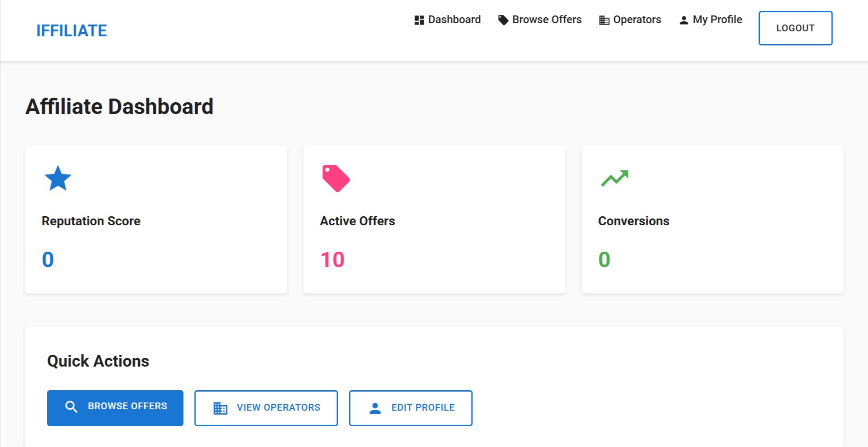The width and height of the screenshot is (868, 447).
Task: Click the building icon in VIEW OPERATORS button
Action: click(221, 408)
